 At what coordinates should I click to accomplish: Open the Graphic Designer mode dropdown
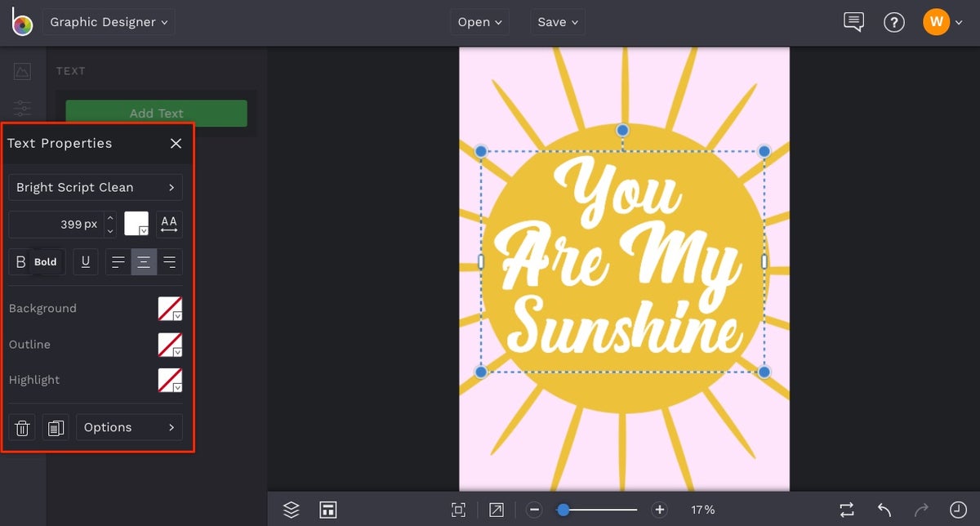click(x=109, y=22)
